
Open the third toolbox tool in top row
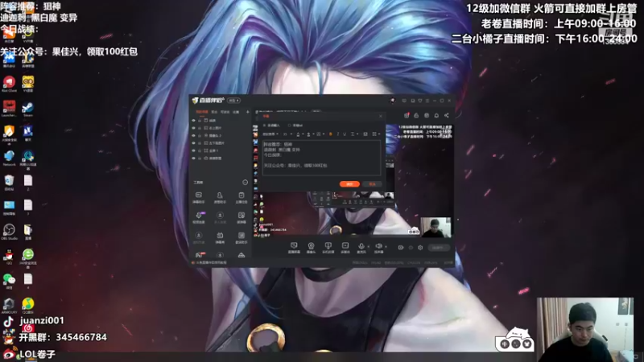[x=242, y=195]
